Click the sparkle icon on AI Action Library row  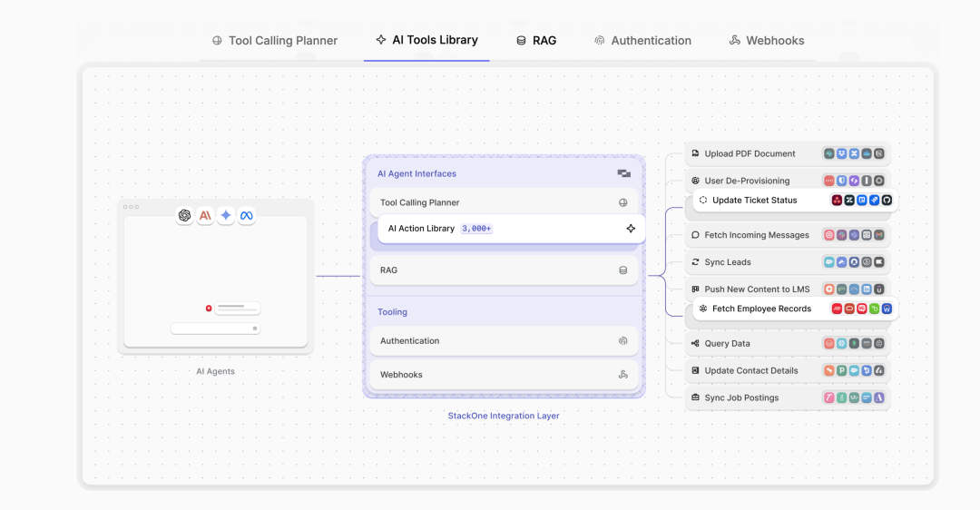(x=631, y=228)
